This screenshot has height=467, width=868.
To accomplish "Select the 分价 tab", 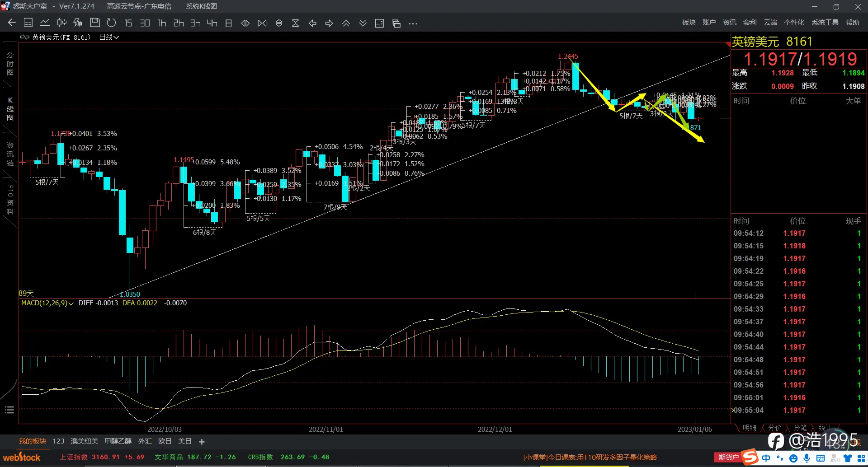I will pyautogui.click(x=774, y=428).
